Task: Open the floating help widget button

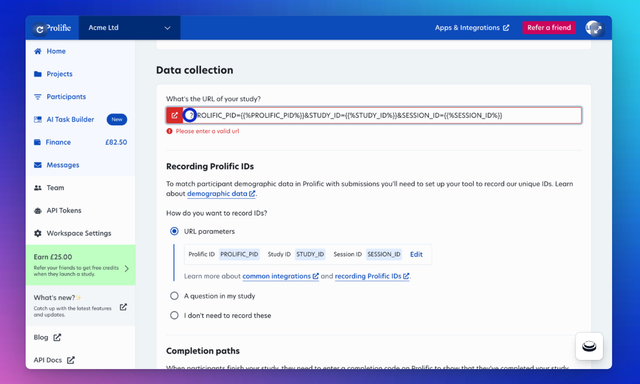Action: (x=589, y=346)
